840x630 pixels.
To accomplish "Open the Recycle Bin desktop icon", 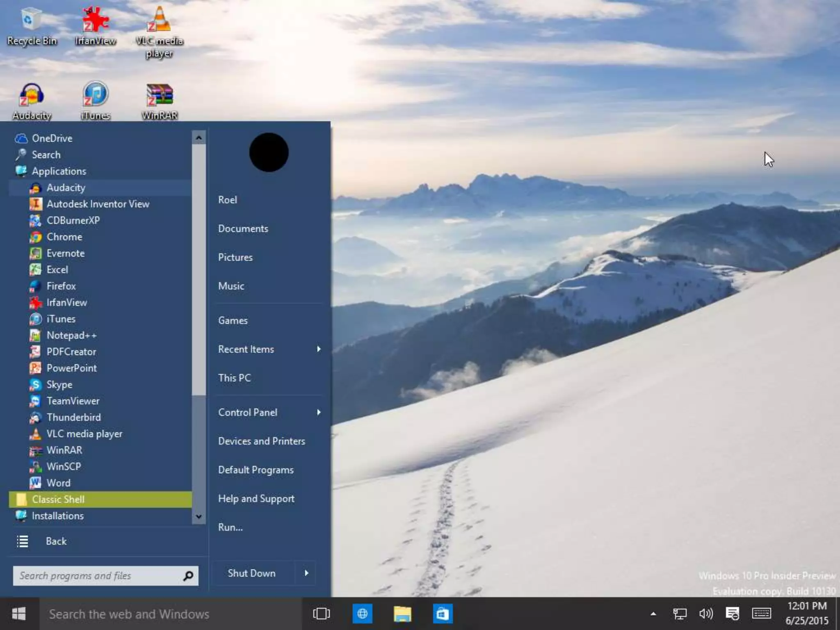I will (x=32, y=26).
